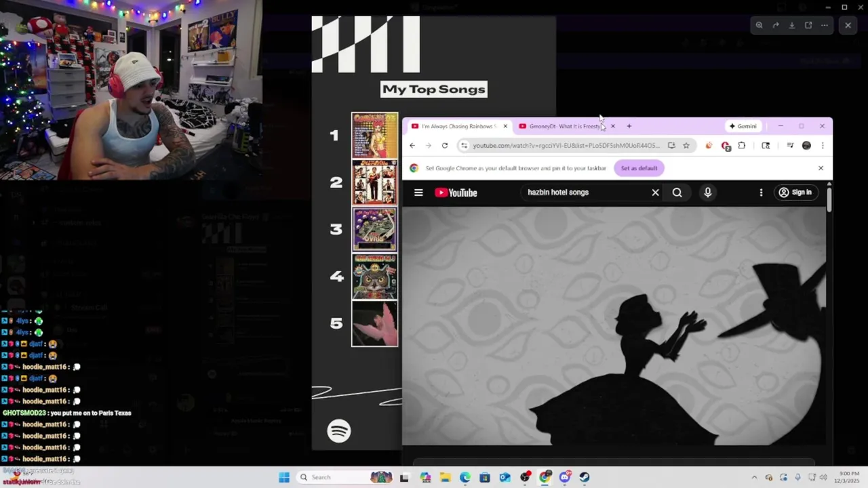Open the Chrome extensions puzzle icon
Screen dimensions: 868x488
(742, 146)
